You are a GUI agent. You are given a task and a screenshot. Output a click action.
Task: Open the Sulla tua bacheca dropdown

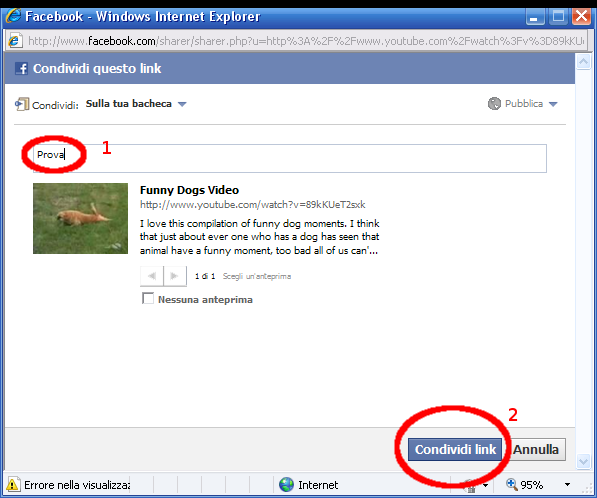tap(136, 104)
